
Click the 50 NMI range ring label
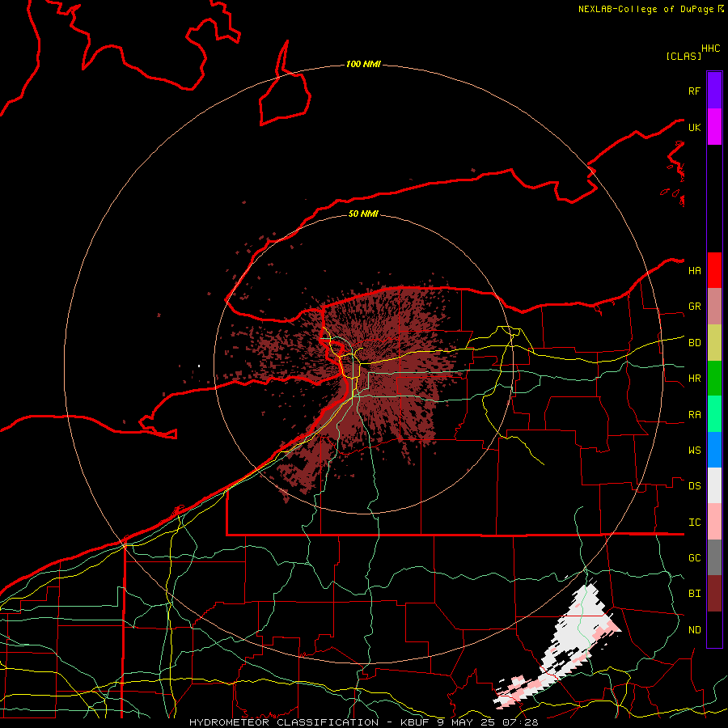click(363, 214)
